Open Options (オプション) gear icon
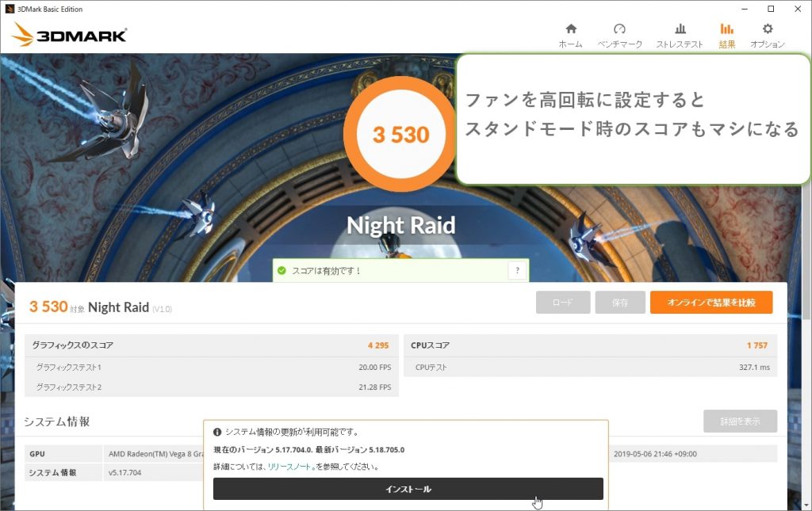 767,29
